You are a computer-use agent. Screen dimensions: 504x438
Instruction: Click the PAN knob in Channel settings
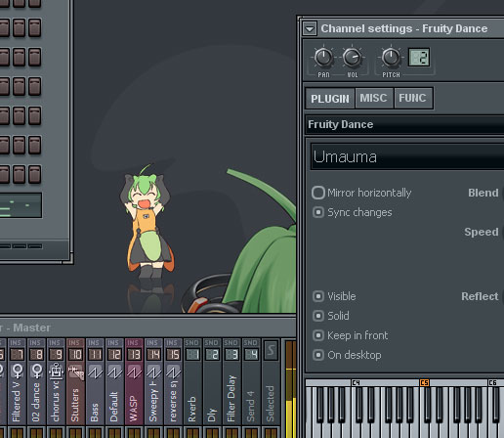pos(323,58)
